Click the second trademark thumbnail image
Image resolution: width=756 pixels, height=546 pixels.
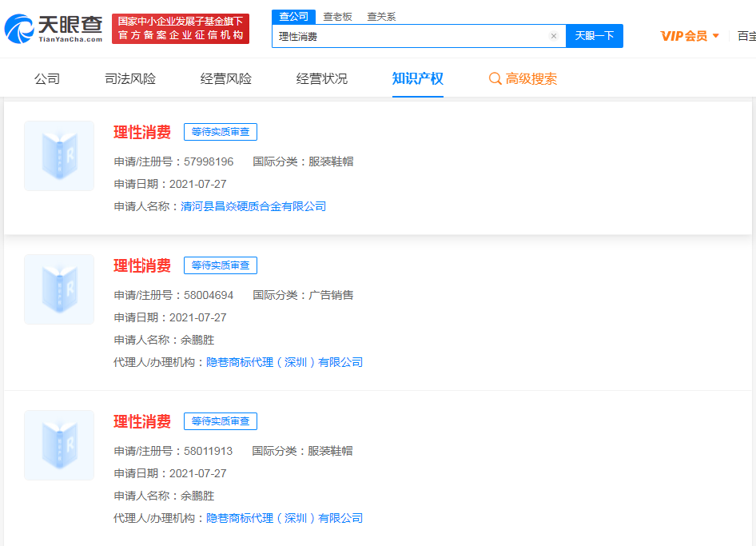(59, 289)
